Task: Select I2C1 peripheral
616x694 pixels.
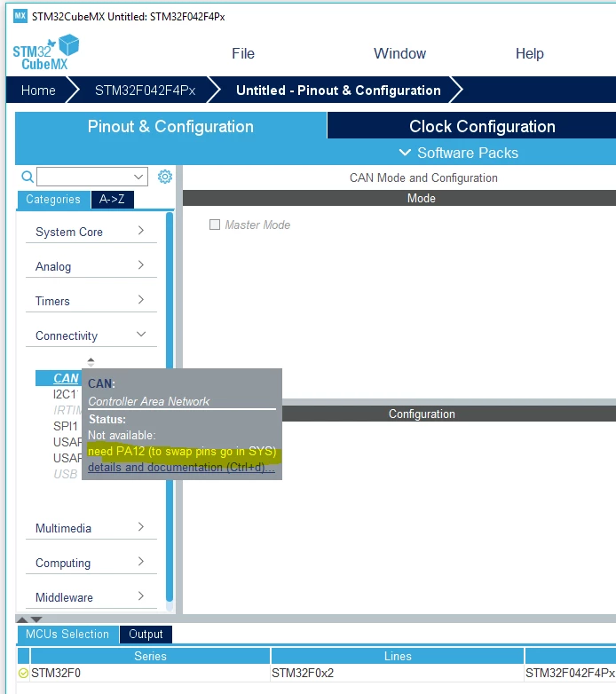Action: (x=66, y=394)
